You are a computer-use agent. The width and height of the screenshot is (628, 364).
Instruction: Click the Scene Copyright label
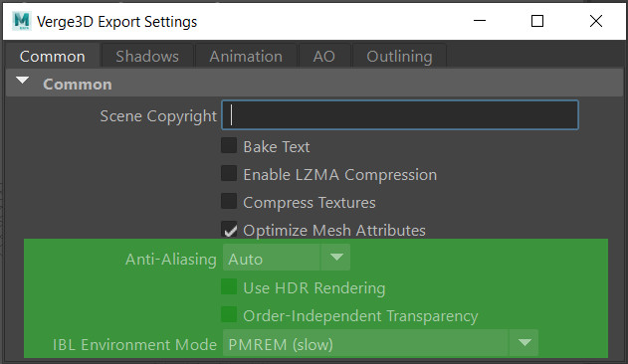[x=158, y=116]
